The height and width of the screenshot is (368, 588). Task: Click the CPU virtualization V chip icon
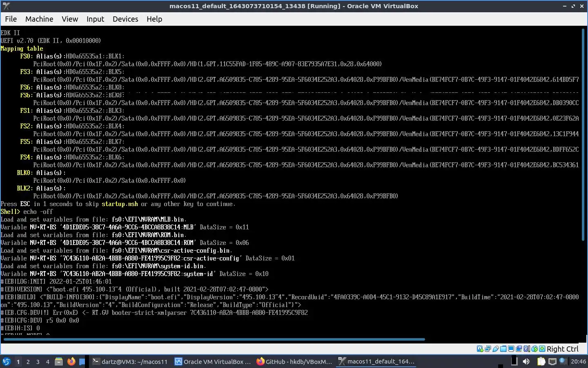[x=527, y=349]
